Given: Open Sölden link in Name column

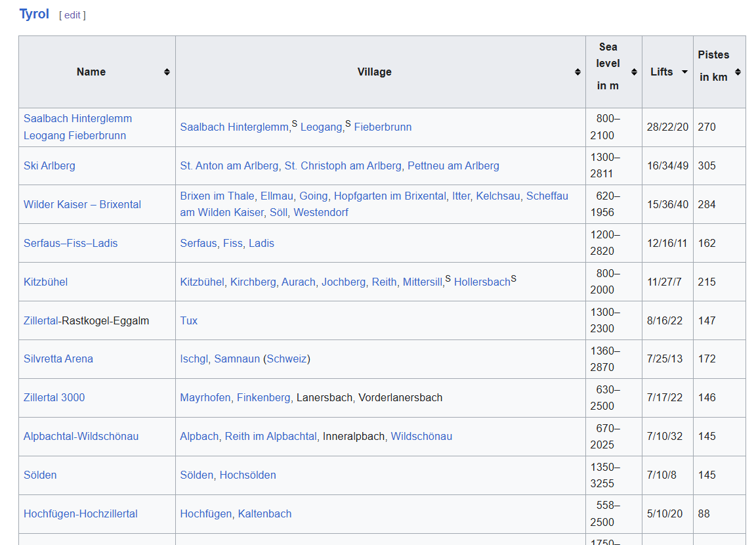Looking at the screenshot, I should (x=40, y=475).
